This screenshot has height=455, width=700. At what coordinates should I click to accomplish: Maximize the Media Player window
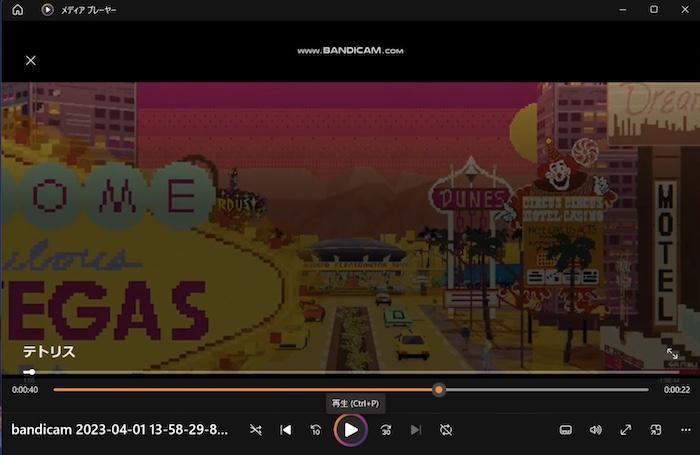click(x=654, y=9)
